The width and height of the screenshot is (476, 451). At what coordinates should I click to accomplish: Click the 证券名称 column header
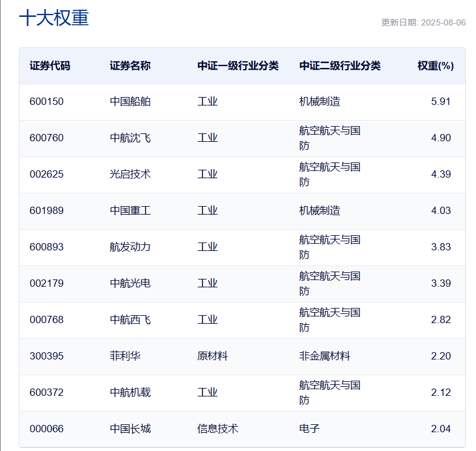130,65
